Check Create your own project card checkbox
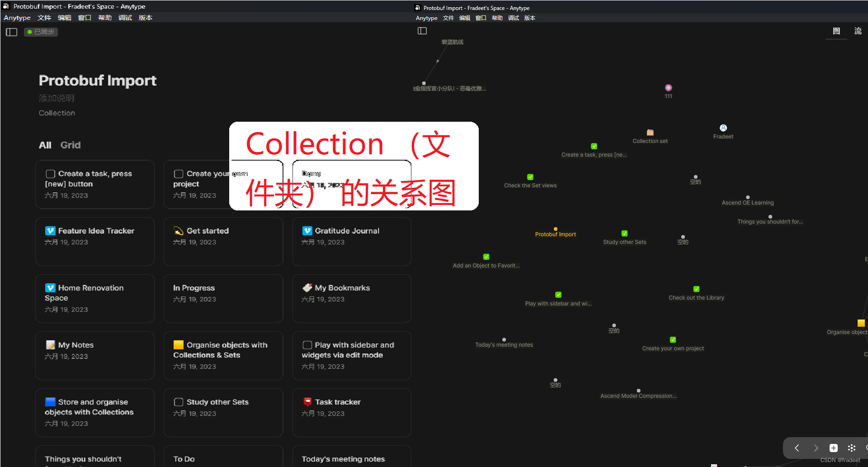 pos(179,174)
